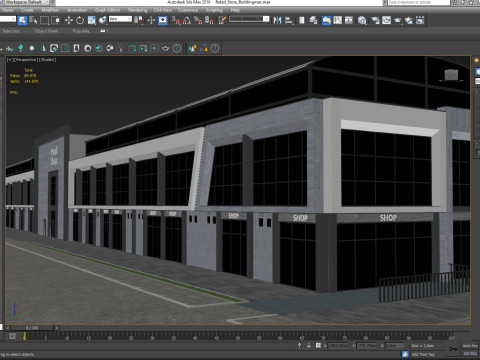Open Render Setup dialog
This screenshot has height=360, width=480.
pyautogui.click(x=375, y=20)
